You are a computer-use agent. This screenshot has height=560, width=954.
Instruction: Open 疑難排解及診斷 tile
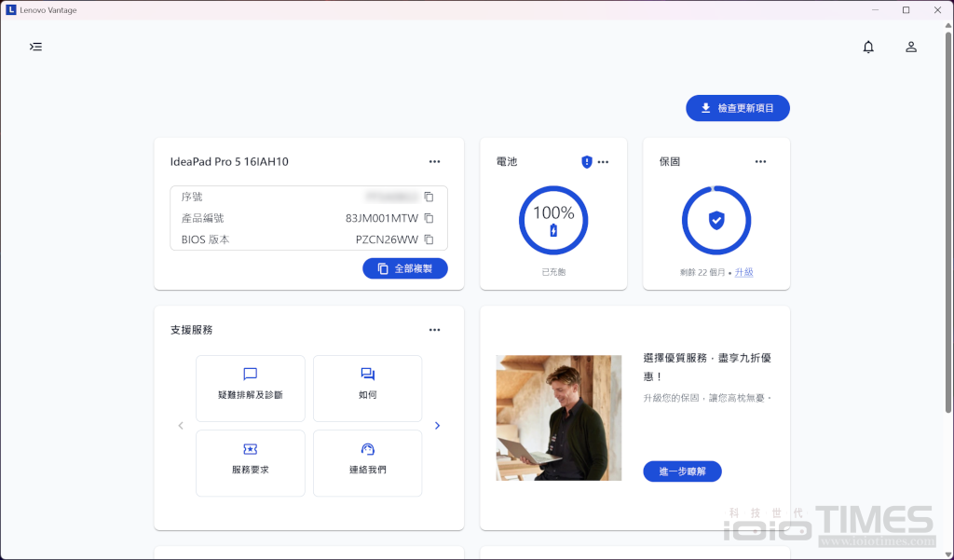pyautogui.click(x=250, y=389)
